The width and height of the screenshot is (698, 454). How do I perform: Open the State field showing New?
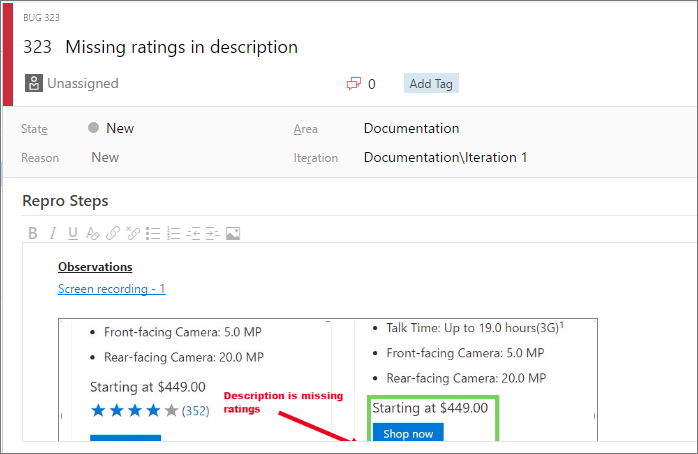coord(119,128)
